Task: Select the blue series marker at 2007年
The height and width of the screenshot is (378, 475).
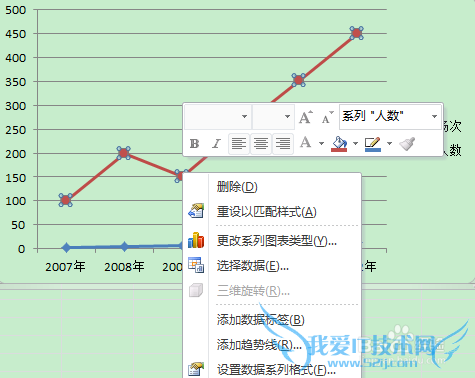Action: pyautogui.click(x=66, y=247)
